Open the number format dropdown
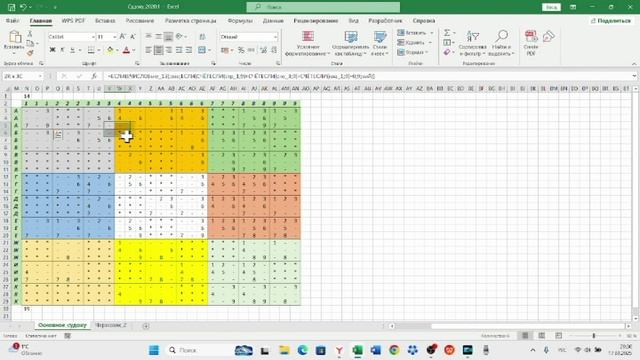 tap(276, 37)
